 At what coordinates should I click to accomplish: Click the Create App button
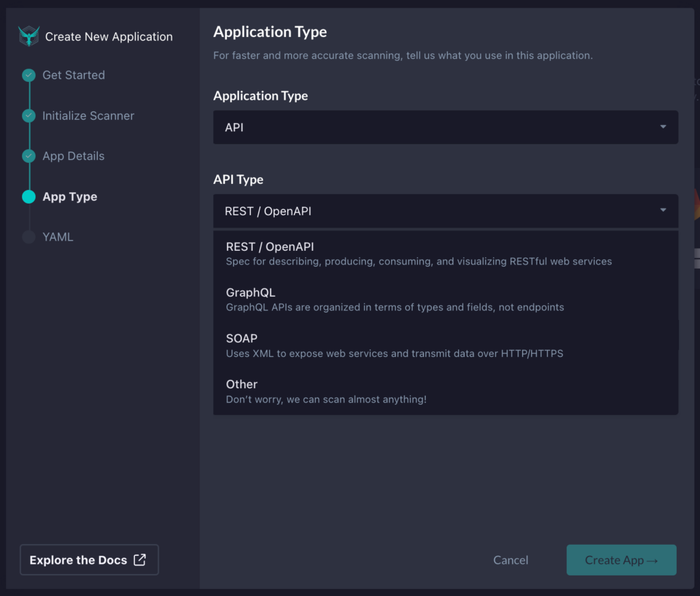pyautogui.click(x=621, y=560)
